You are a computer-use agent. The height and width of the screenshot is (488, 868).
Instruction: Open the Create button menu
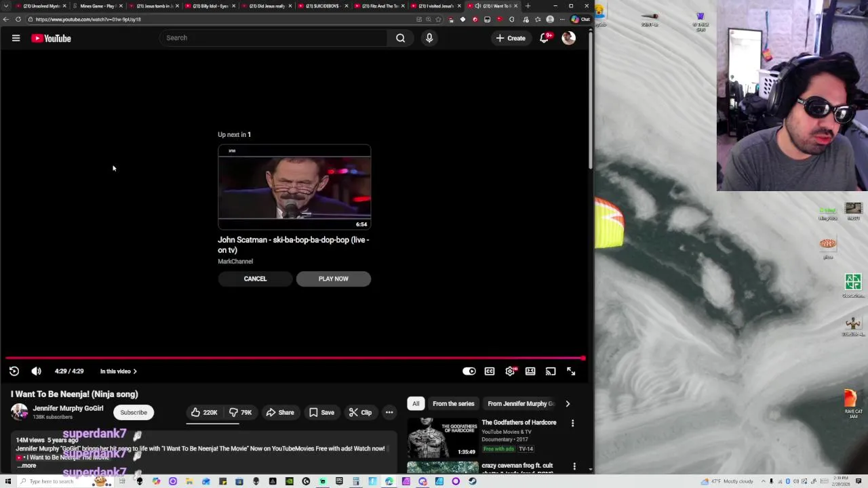[511, 38]
